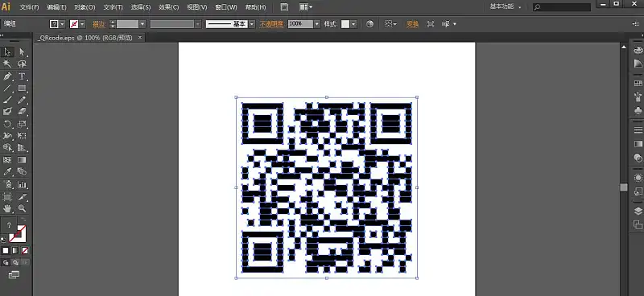Select the Direct Selection arrow tool
Screen dimensions: 644x296
click(22, 52)
